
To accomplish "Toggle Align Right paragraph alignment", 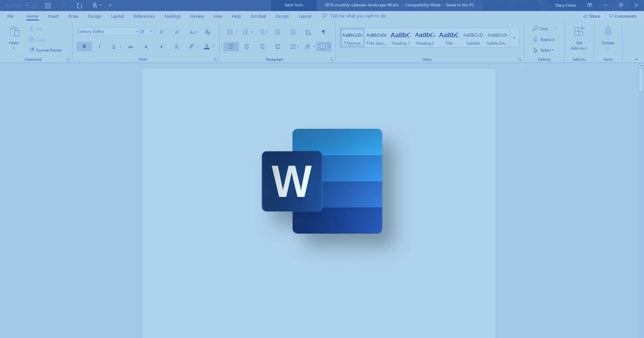I will point(262,47).
